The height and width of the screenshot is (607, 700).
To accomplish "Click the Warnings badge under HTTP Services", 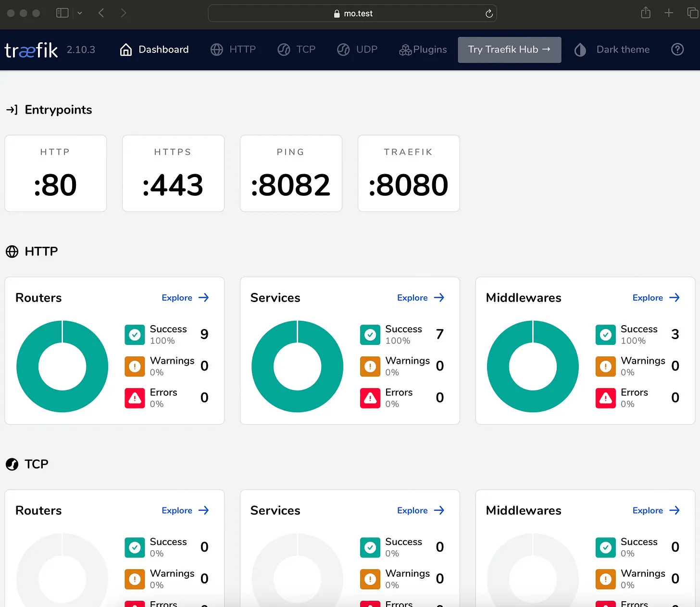I will coord(370,366).
